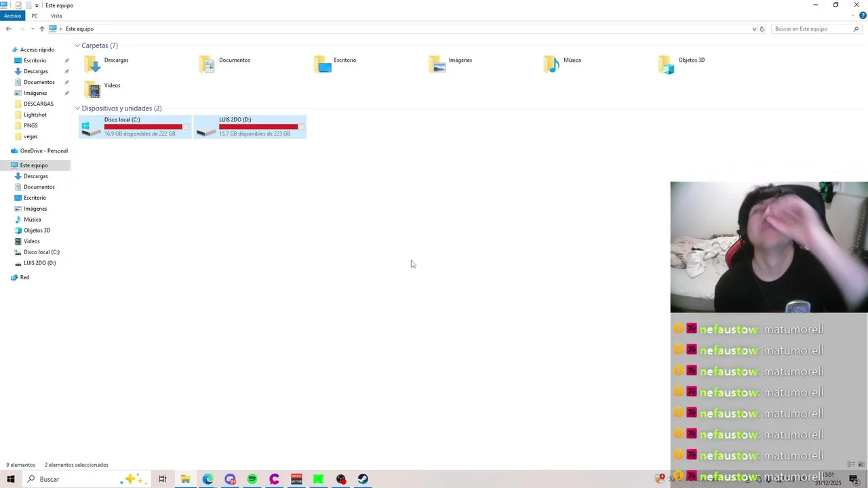Refresh the Este equipo view
This screenshot has width=868, height=488.
(762, 29)
